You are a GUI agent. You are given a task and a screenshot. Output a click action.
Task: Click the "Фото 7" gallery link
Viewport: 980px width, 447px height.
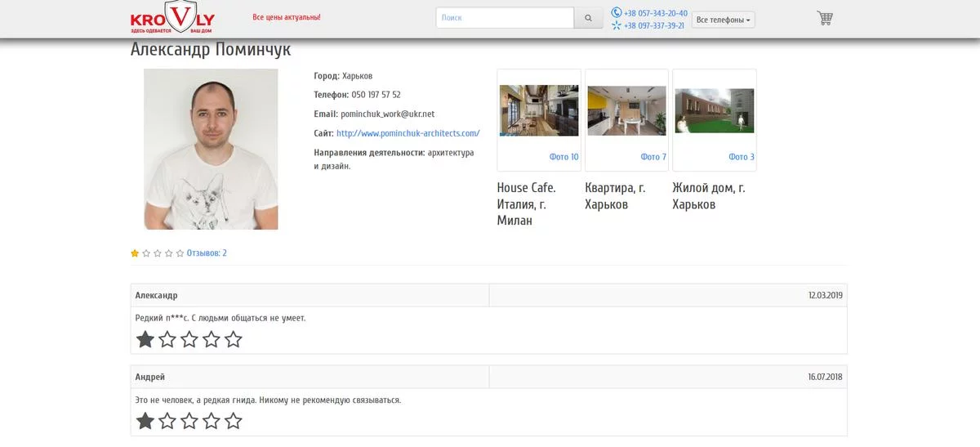(653, 157)
